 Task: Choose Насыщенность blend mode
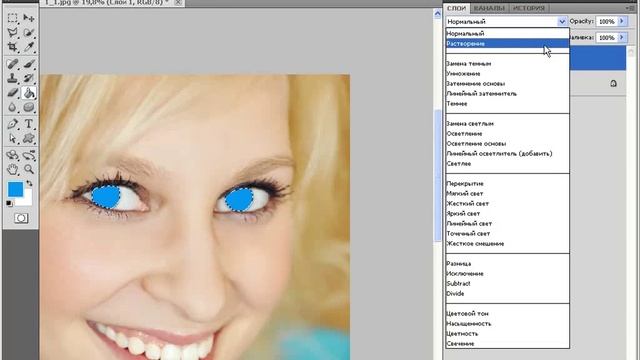point(507,324)
